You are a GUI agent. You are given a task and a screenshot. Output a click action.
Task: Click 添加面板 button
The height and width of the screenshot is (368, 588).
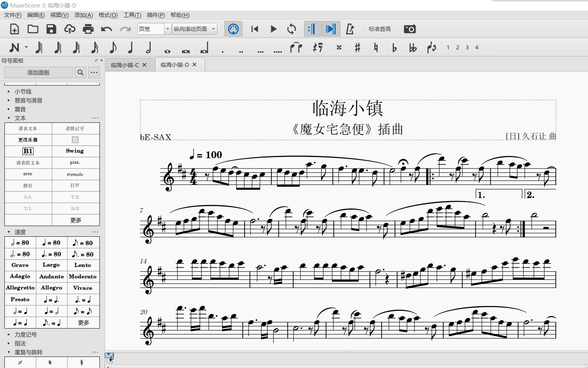(x=38, y=73)
